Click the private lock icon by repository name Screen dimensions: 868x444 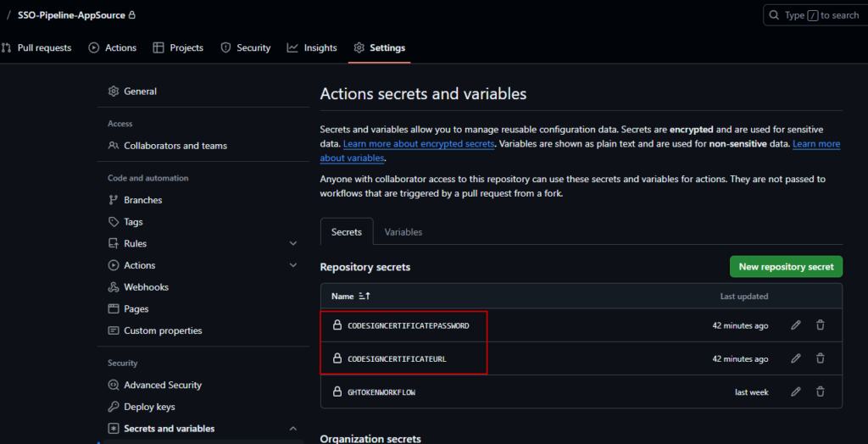131,15
